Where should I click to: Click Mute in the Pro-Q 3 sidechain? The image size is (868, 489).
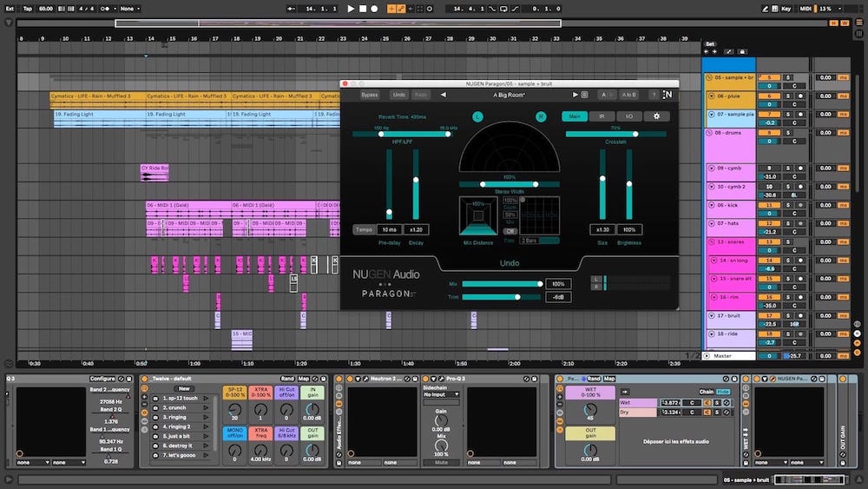click(441, 462)
